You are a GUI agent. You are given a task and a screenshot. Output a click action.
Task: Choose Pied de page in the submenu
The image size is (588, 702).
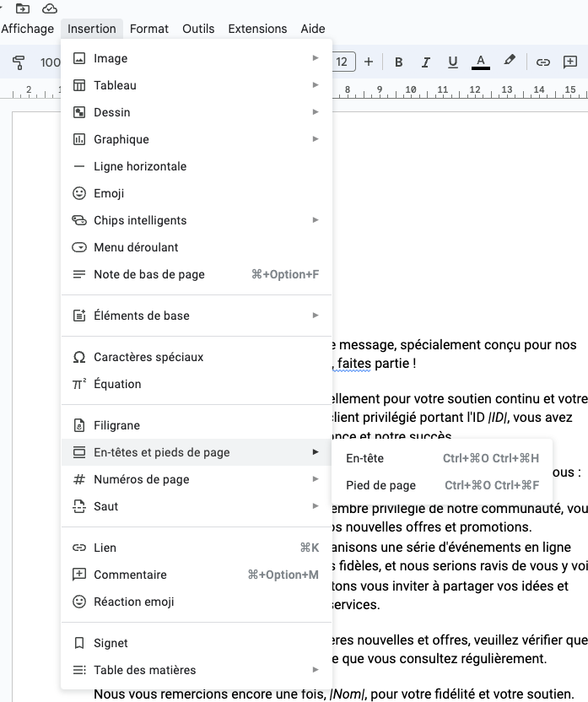[x=442, y=485]
